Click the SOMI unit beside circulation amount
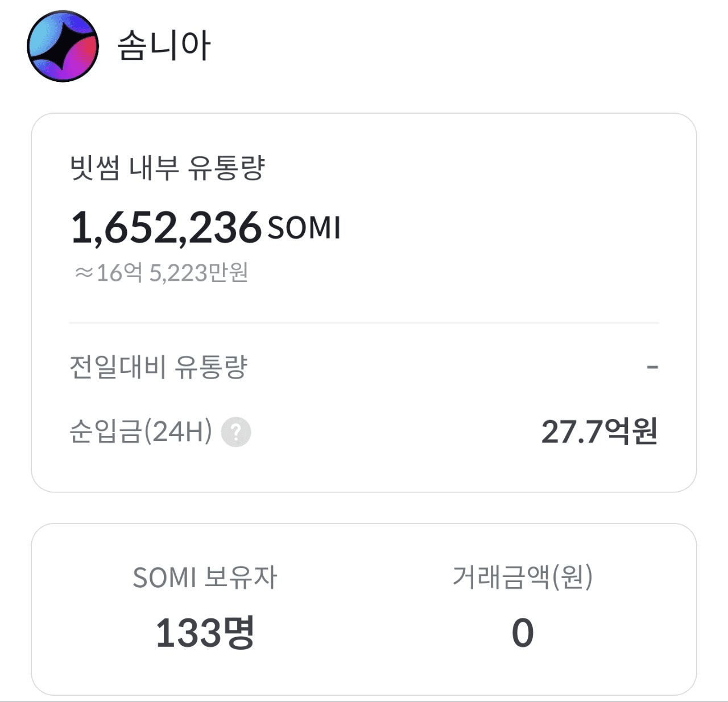 [304, 228]
